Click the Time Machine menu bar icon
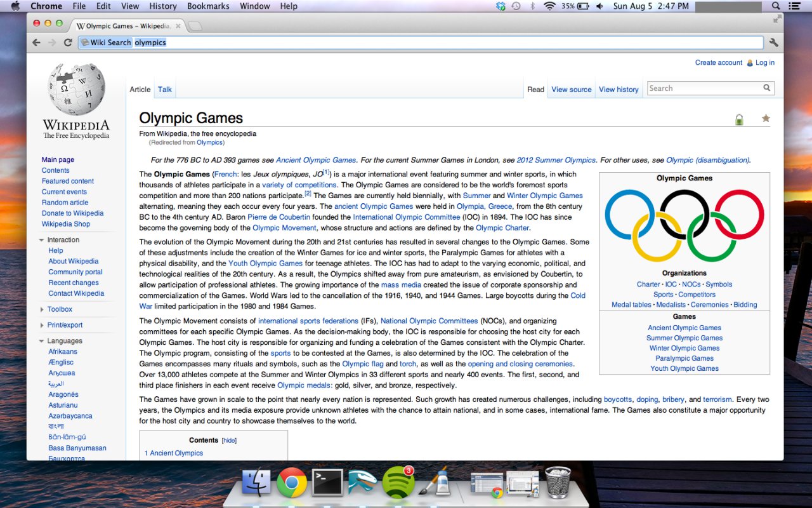812x508 pixels. (x=516, y=6)
